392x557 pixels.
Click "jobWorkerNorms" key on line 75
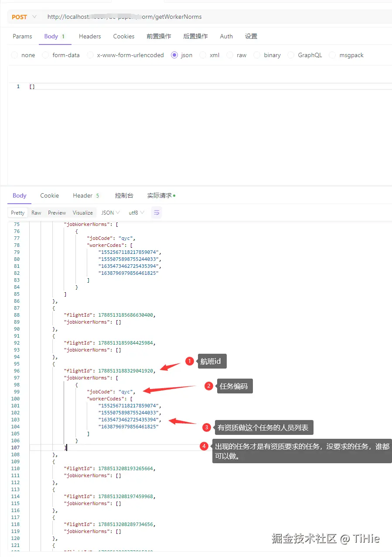(x=87, y=224)
